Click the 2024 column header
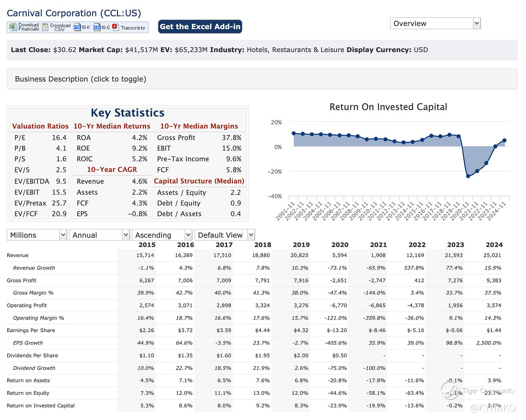526x420 pixels. [x=494, y=245]
